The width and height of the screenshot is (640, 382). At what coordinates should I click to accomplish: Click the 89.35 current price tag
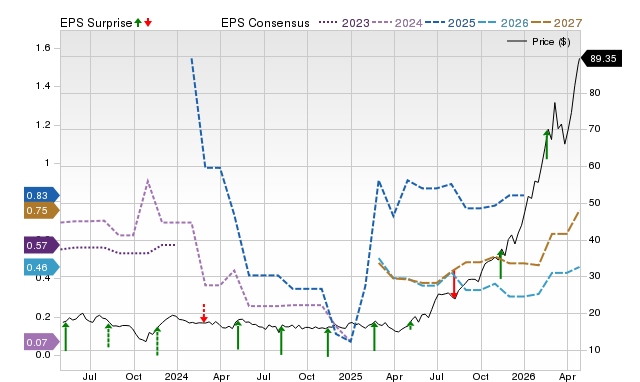coord(601,58)
